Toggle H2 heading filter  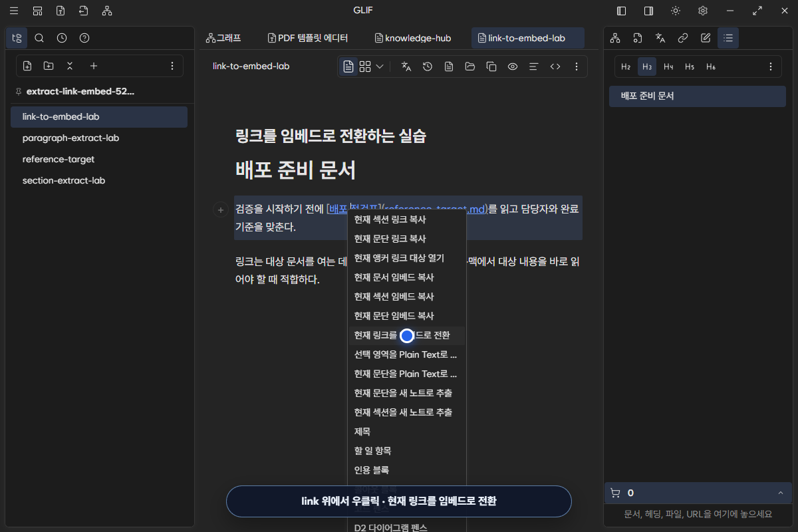(626, 66)
